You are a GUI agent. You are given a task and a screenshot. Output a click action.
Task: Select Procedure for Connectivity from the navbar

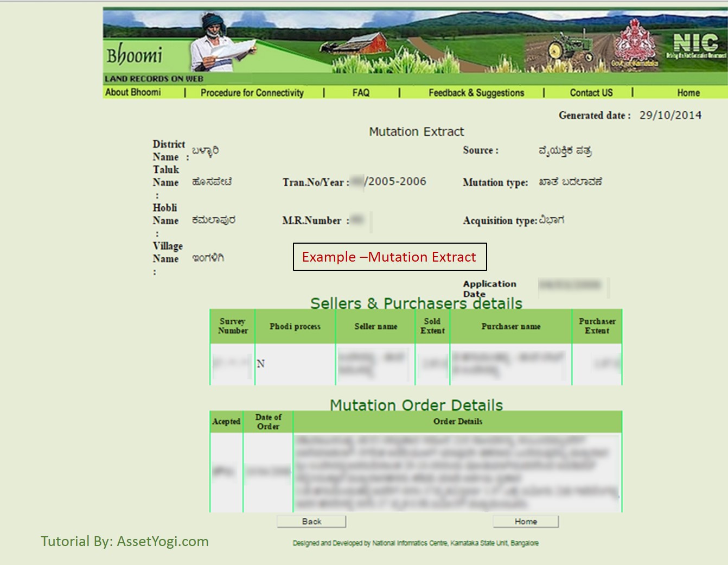[252, 92]
